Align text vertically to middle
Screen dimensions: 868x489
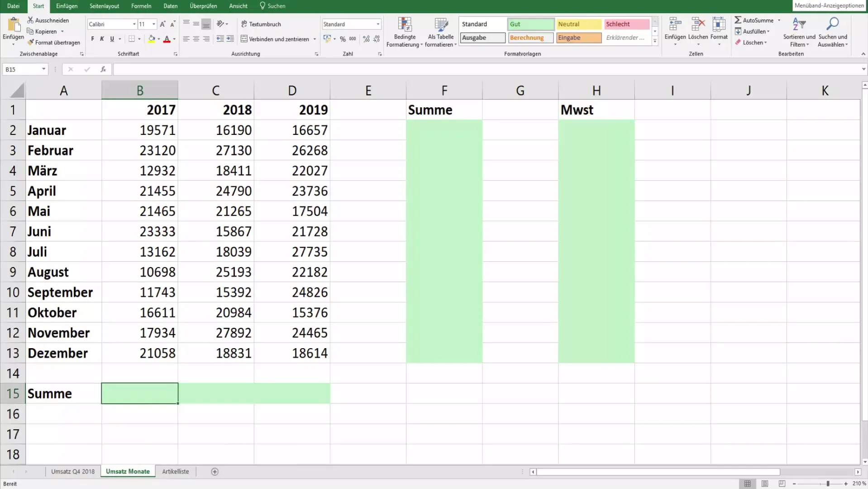(x=196, y=24)
